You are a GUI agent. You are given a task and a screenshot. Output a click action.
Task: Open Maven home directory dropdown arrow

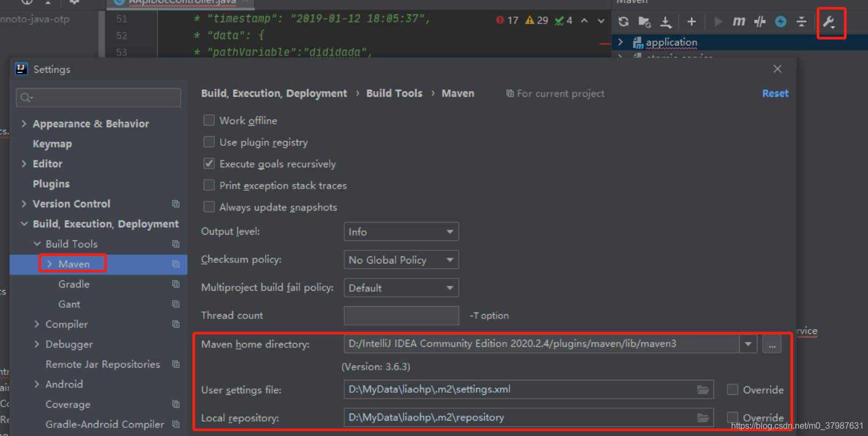pyautogui.click(x=748, y=344)
